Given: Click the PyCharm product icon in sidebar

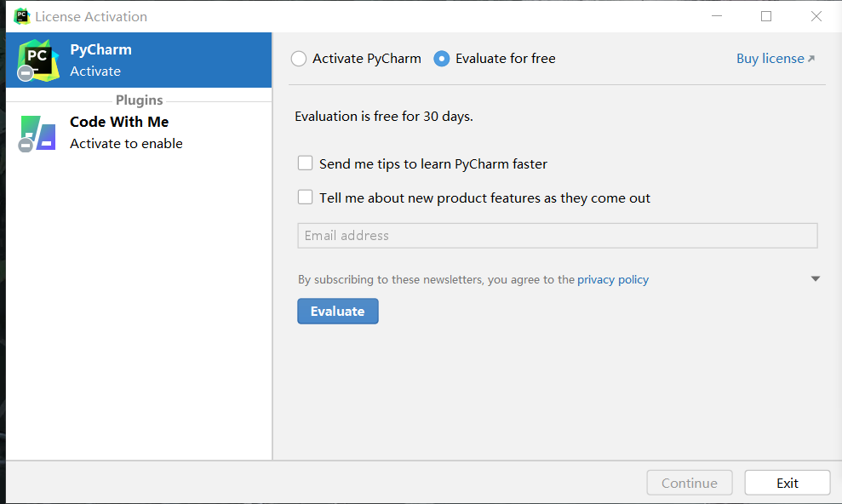Looking at the screenshot, I should coord(37,60).
